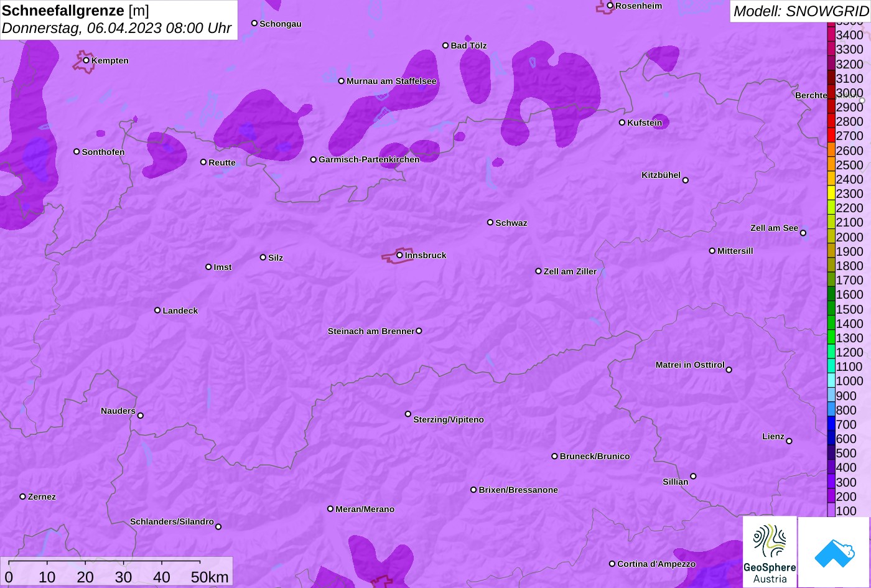Click the Sillian location dot
This screenshot has height=588, width=871.
pos(693,477)
